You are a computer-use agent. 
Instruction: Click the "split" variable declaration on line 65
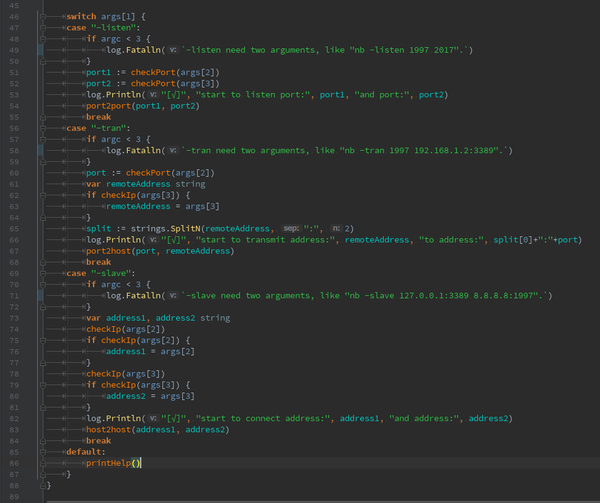(x=98, y=229)
